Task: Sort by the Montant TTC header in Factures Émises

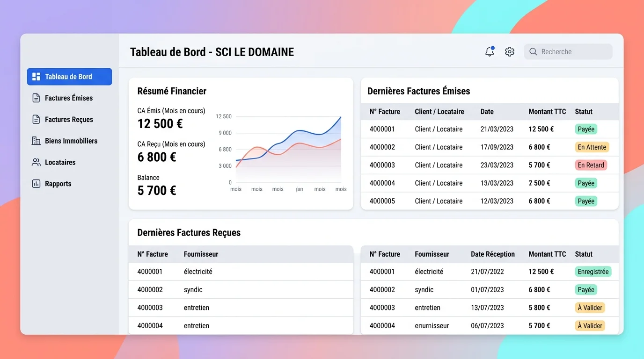Action: click(547, 112)
